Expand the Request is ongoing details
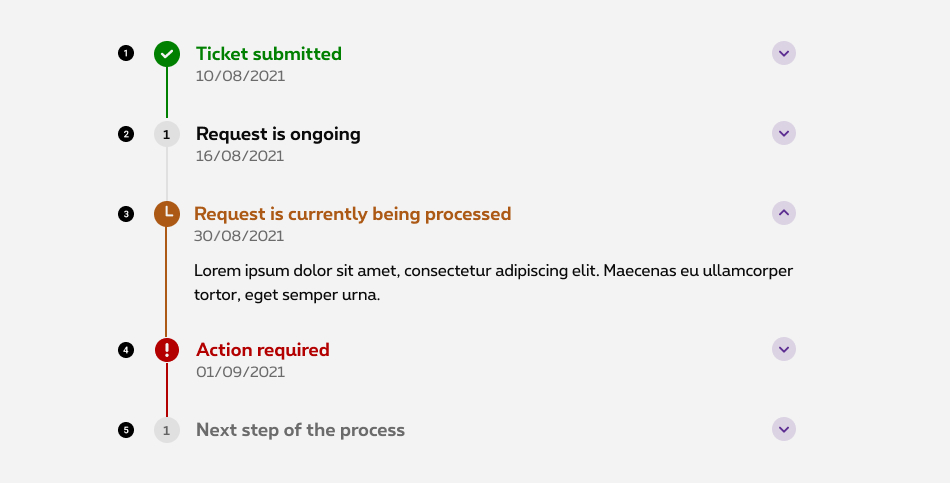This screenshot has width=950, height=483. click(784, 133)
